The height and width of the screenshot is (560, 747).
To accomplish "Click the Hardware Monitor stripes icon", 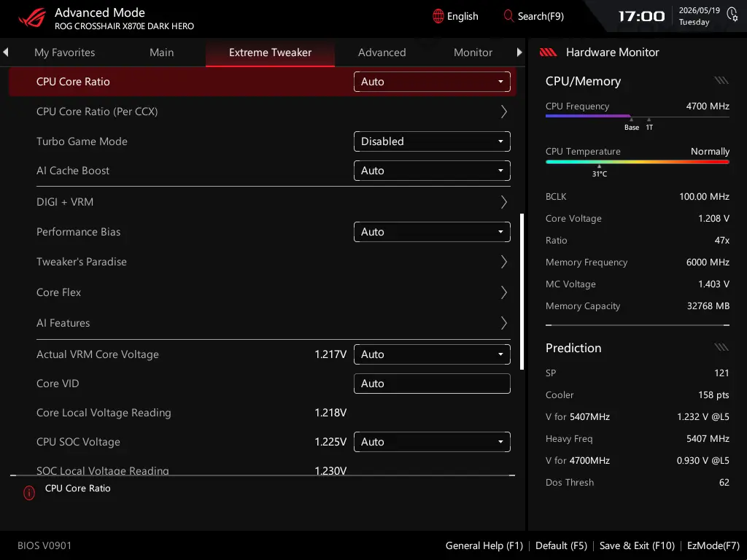I will (548, 52).
